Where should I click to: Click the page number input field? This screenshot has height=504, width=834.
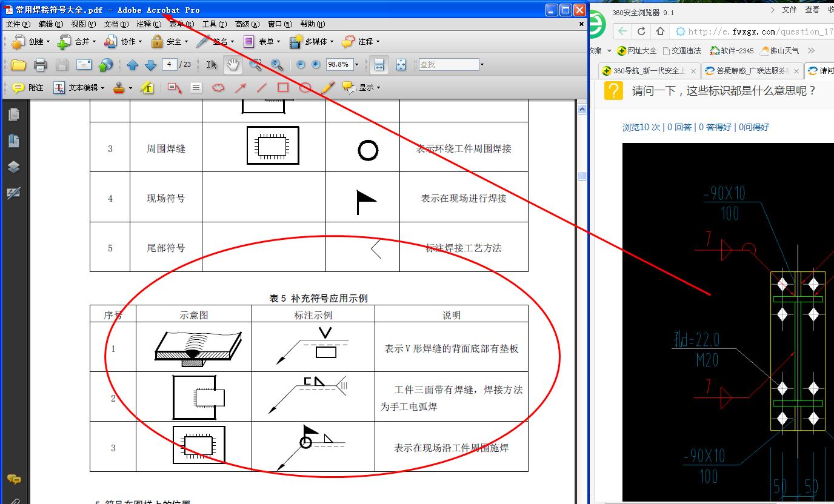pos(170,64)
